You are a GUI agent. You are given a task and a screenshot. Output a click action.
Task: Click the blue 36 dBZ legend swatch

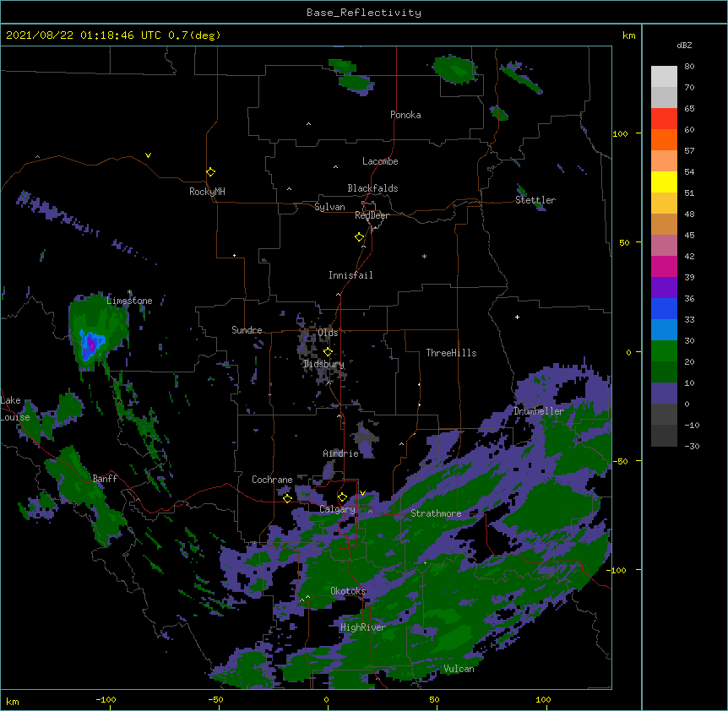pos(664,308)
